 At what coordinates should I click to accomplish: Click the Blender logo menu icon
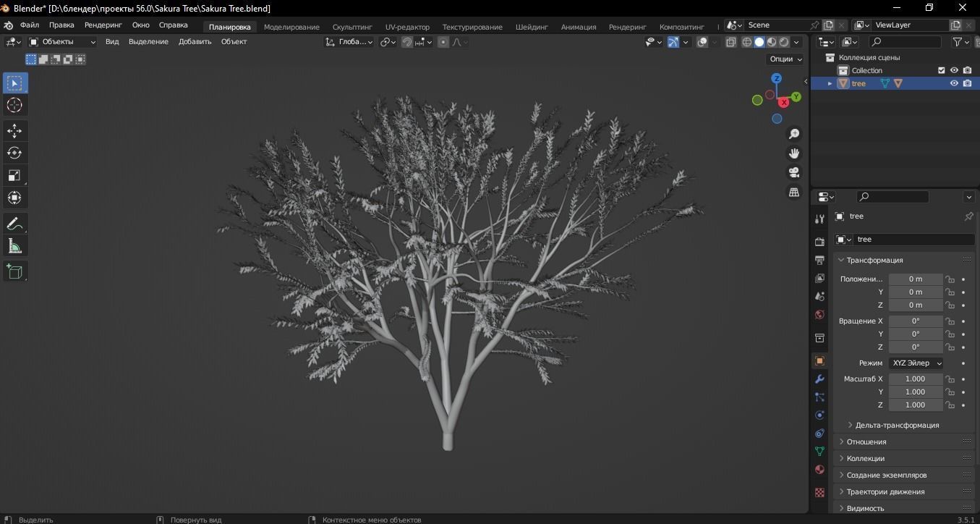[9, 25]
